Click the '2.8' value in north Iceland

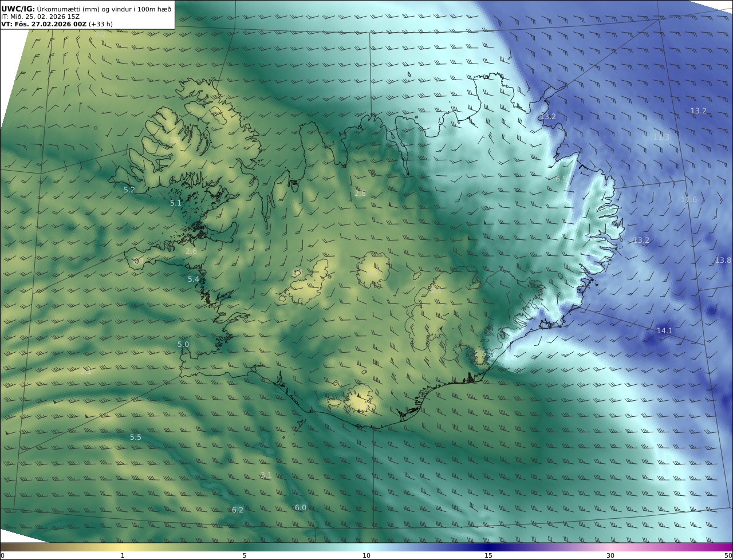(x=360, y=194)
